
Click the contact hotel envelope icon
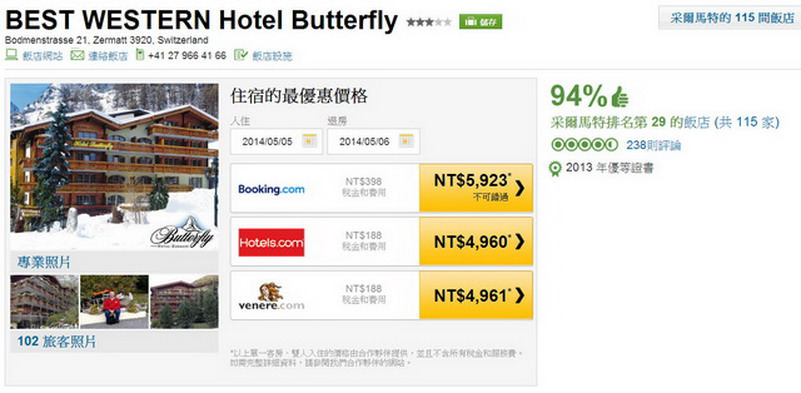pyautogui.click(x=77, y=55)
